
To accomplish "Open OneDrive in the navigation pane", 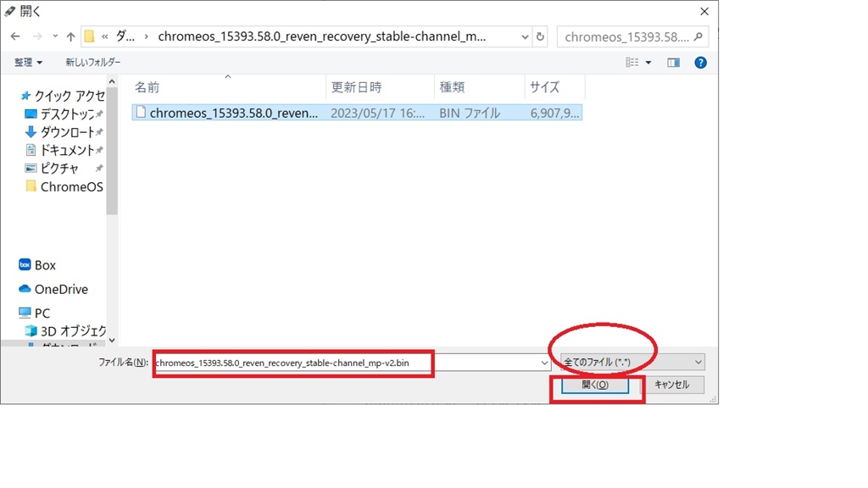I will [x=61, y=289].
